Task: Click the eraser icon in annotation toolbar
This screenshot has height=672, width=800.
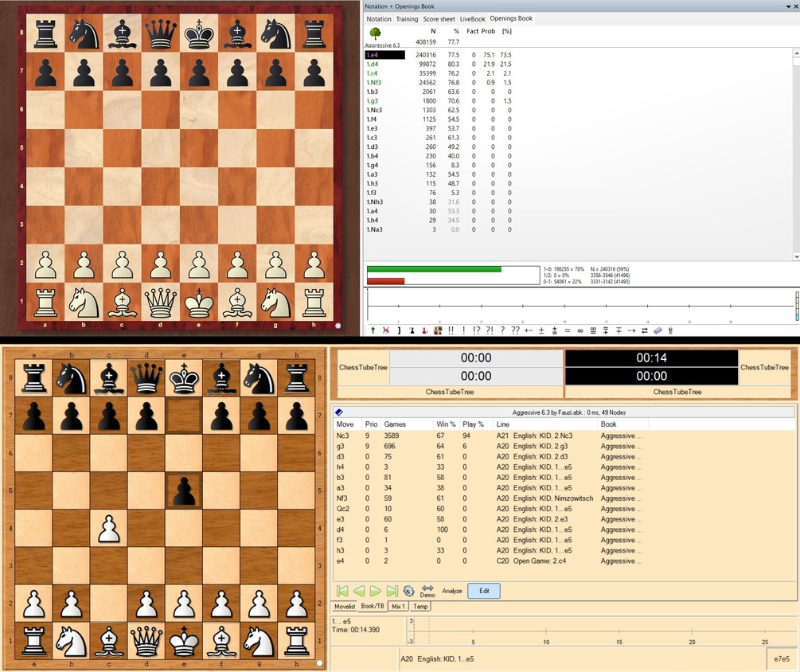Action: coord(658,330)
